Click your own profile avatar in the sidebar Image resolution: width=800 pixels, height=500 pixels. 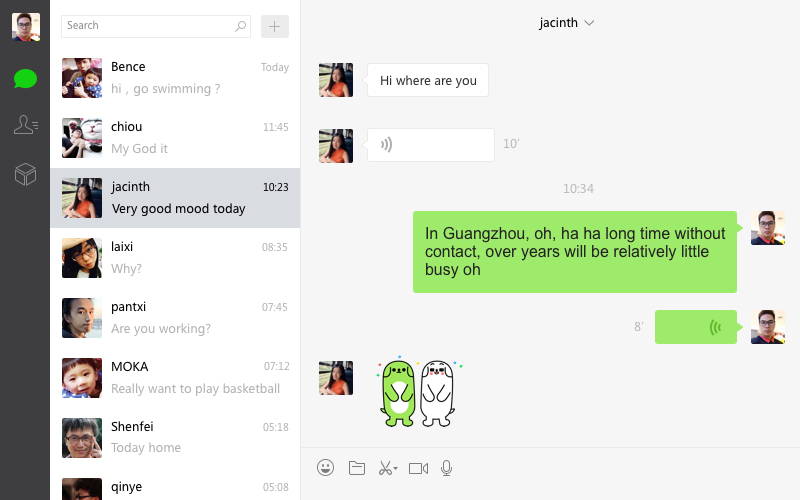pos(26,27)
